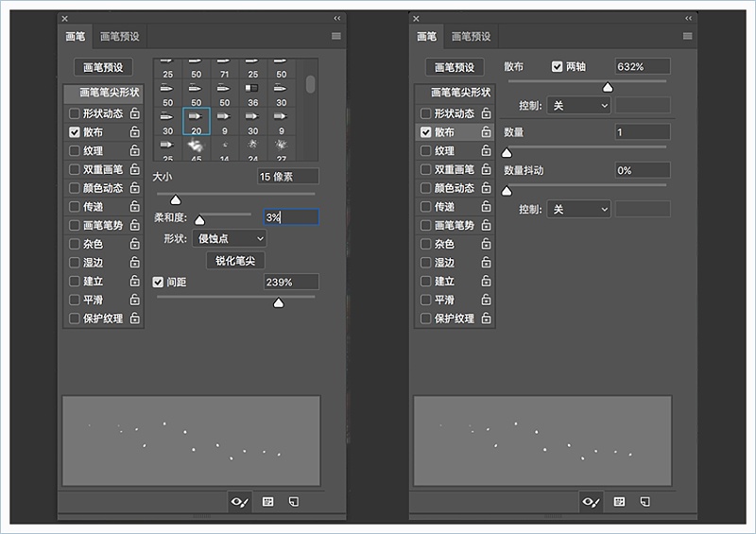756x534 pixels.
Task: Open the left panel's hamburger menu
Action: (335, 36)
